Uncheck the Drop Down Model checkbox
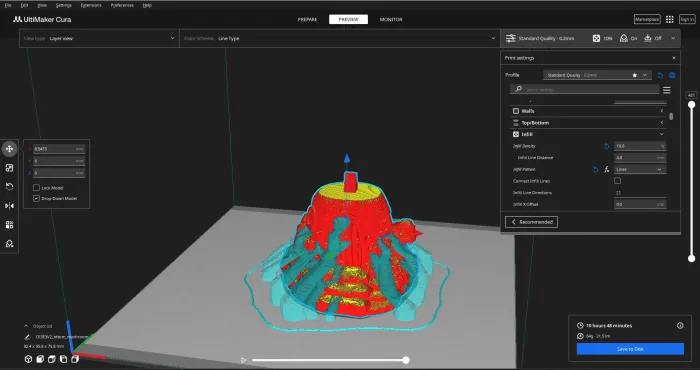 37,198
